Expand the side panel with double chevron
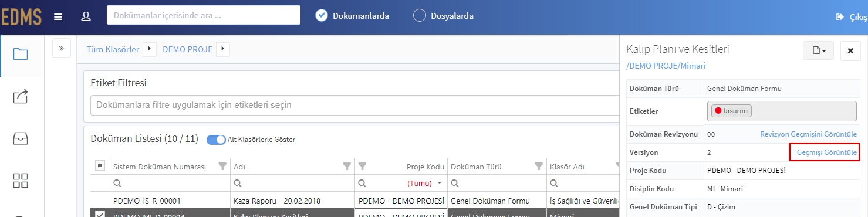The width and height of the screenshot is (868, 217). tap(62, 48)
